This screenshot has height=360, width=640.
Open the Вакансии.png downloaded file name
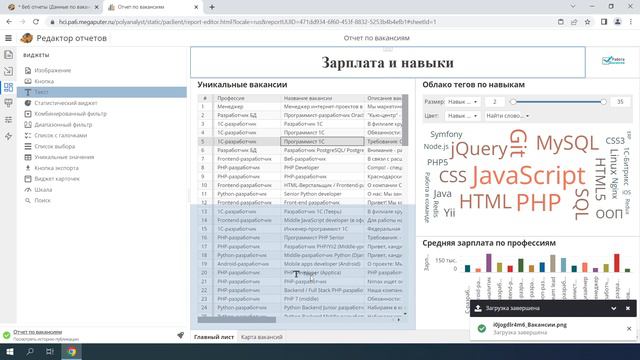point(530,325)
